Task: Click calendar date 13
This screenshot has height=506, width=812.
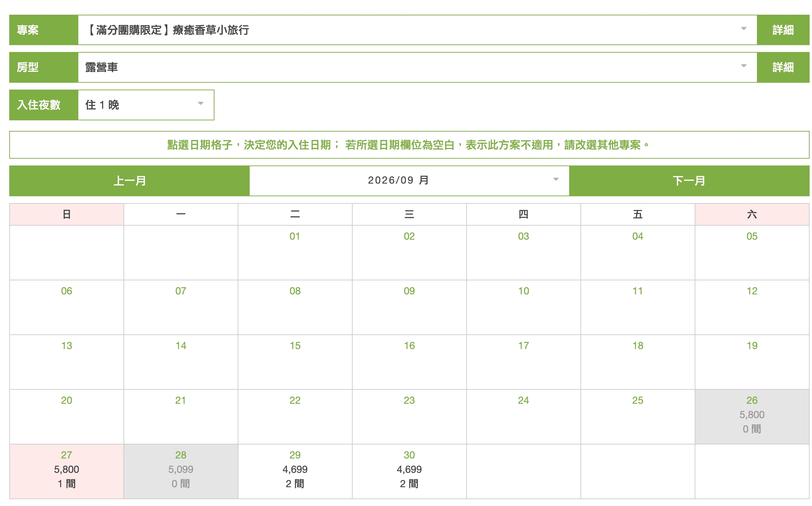Action: 67,362
